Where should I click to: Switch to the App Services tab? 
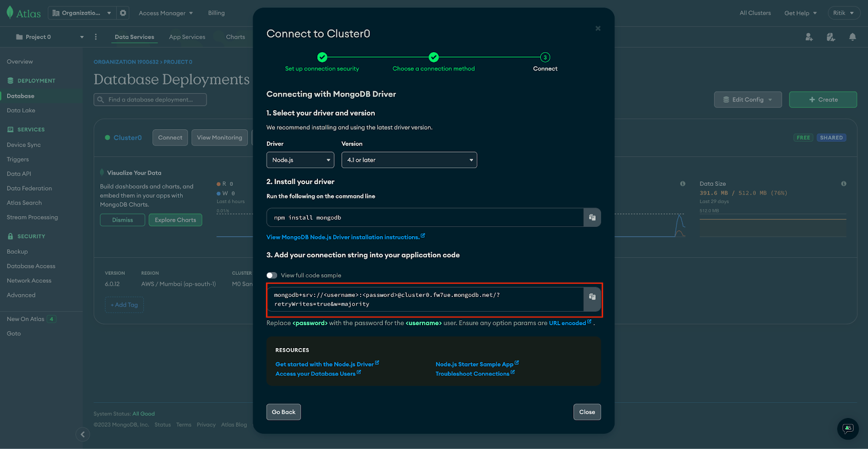[x=187, y=37]
